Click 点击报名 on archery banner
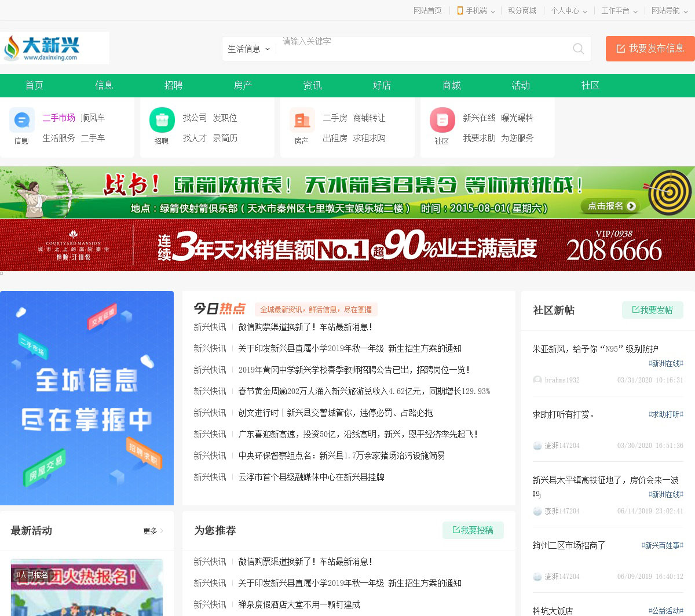Viewport: 695px width, 616px height. [x=612, y=206]
